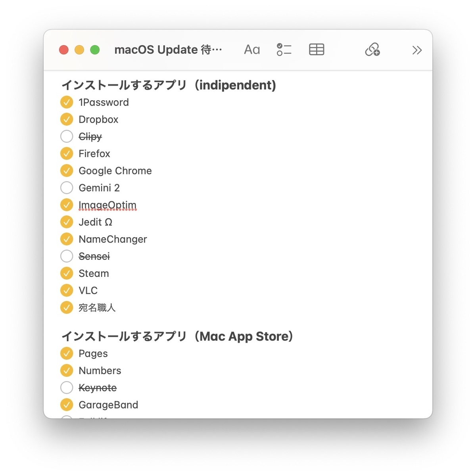Close the note window with red button
476x476 pixels.
click(64, 50)
